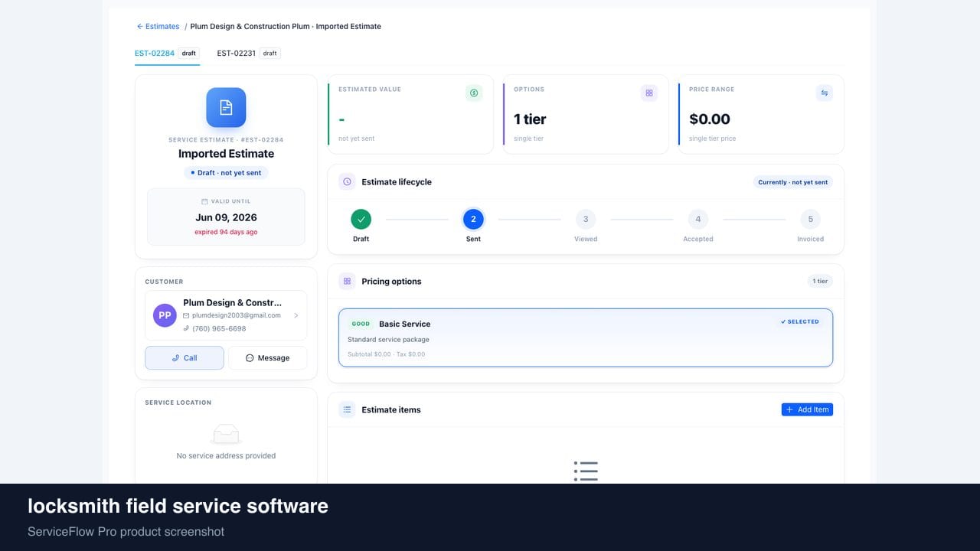Add a new item with Add Item button
980x551 pixels.
(x=807, y=409)
